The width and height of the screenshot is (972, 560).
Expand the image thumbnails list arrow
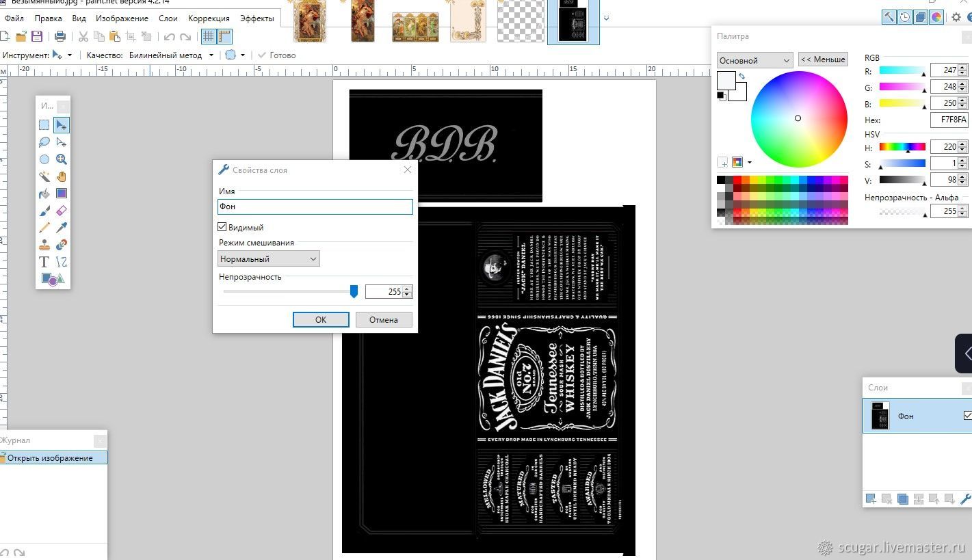click(606, 18)
